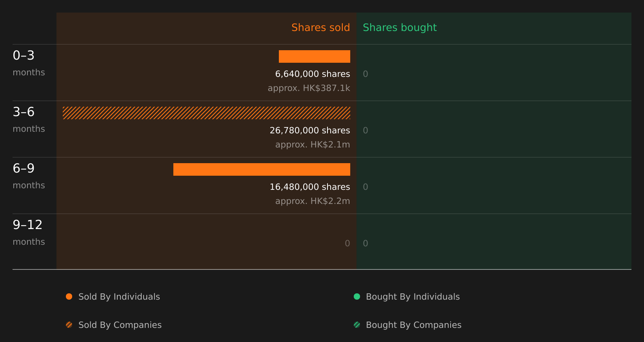Viewport: 644px width, 342px height.
Task: Click the orange Sold By Individuals legend dot
Action: pyautogui.click(x=69, y=297)
